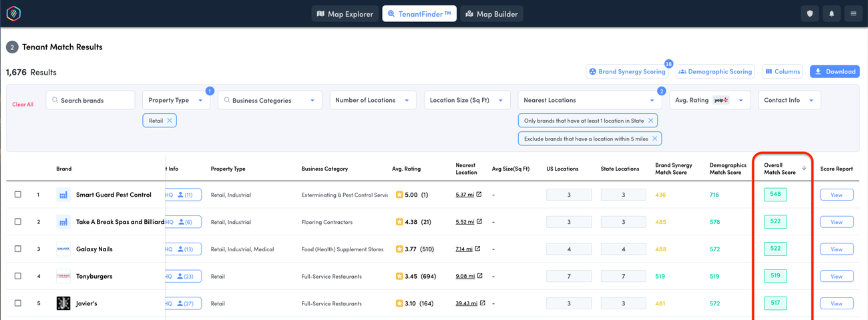The image size is (868, 320).
Task: Remove the Retail filter chip
Action: tap(170, 121)
